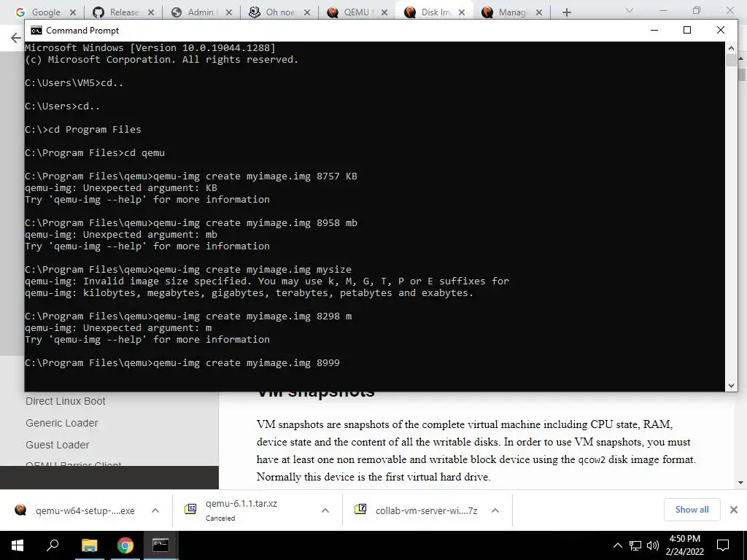This screenshot has height=560, width=747.
Task: Close the Google tab
Action: point(72,12)
